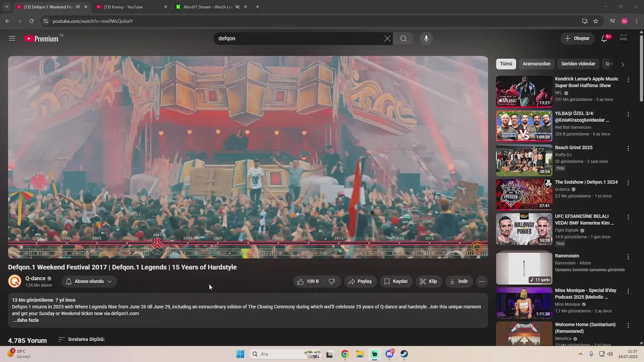Select the Seriden videolar filter chip

(578, 64)
